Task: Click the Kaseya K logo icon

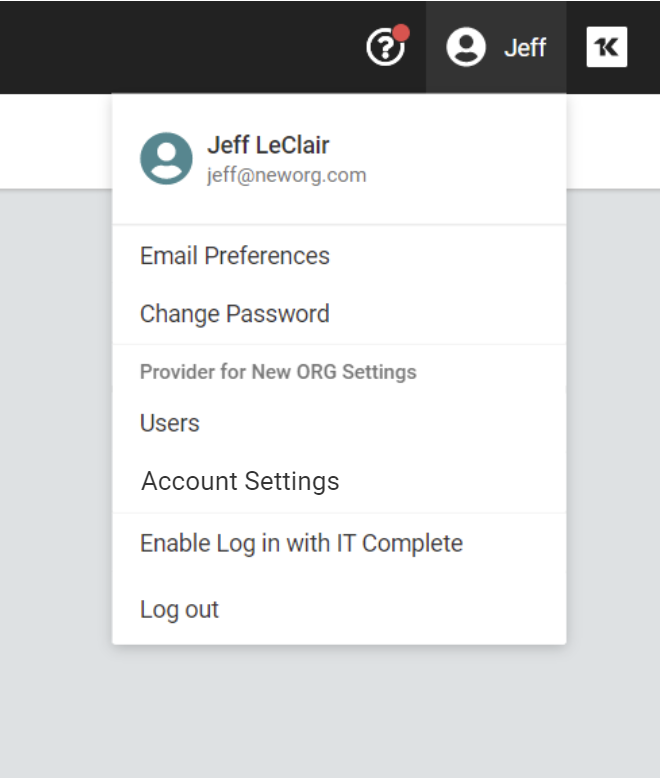Action: pyautogui.click(x=606, y=47)
